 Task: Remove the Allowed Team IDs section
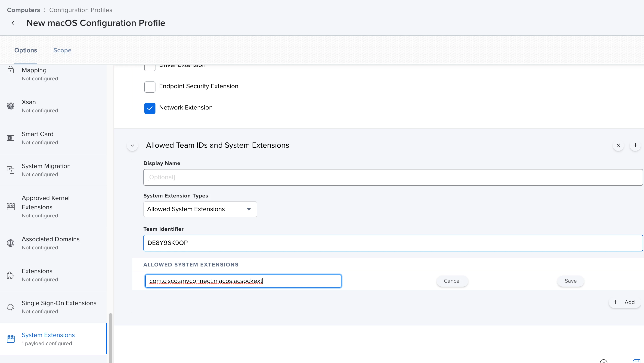tap(618, 145)
